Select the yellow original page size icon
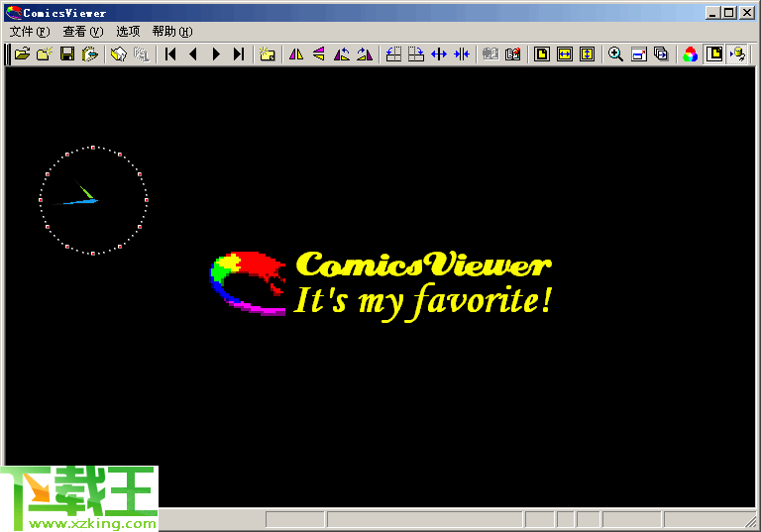Image resolution: width=761 pixels, height=532 pixels. (x=542, y=53)
